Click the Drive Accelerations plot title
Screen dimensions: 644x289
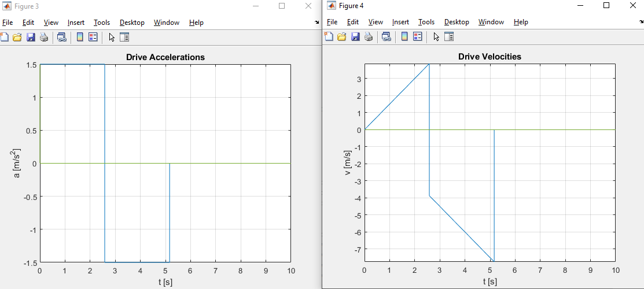[x=165, y=57]
